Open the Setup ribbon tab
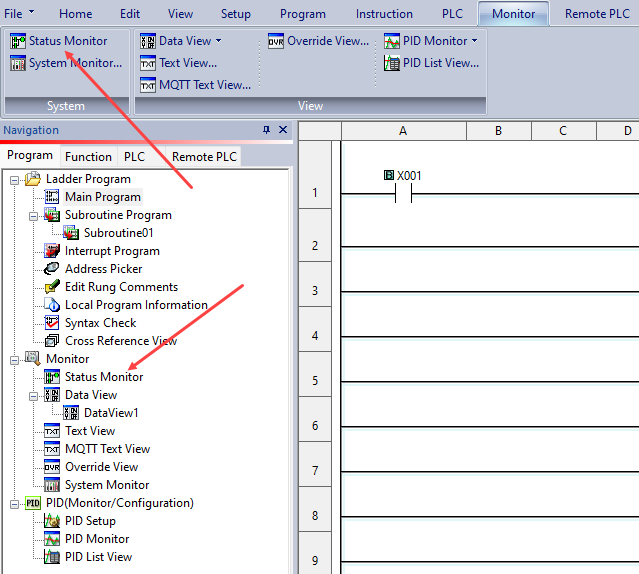Screen dimensions: 639x574 click(x=236, y=14)
